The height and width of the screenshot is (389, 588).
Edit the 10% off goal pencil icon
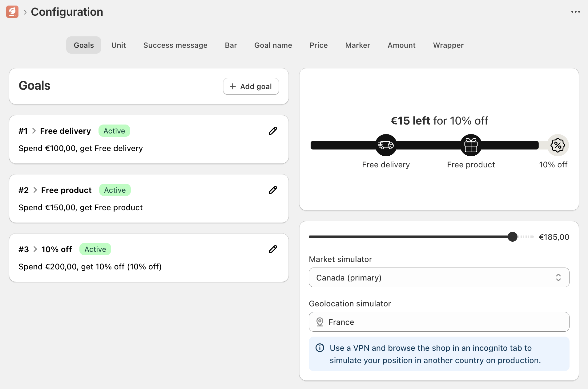[x=273, y=249]
